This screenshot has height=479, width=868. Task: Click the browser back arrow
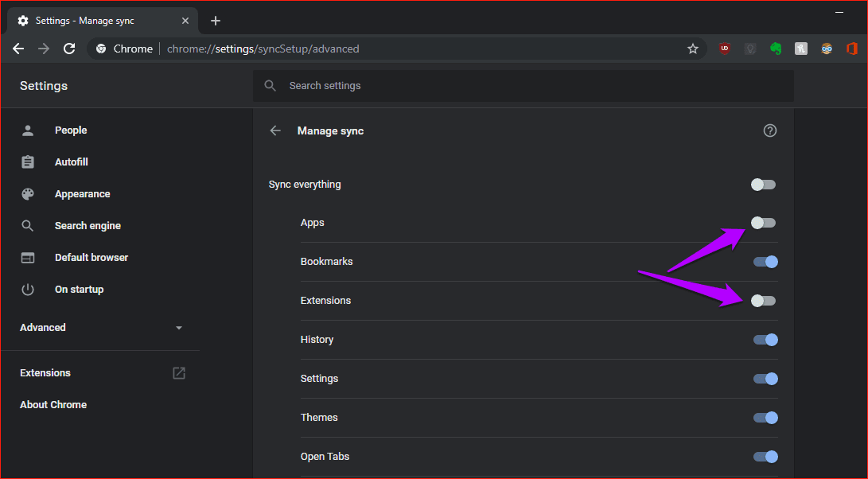coord(18,49)
